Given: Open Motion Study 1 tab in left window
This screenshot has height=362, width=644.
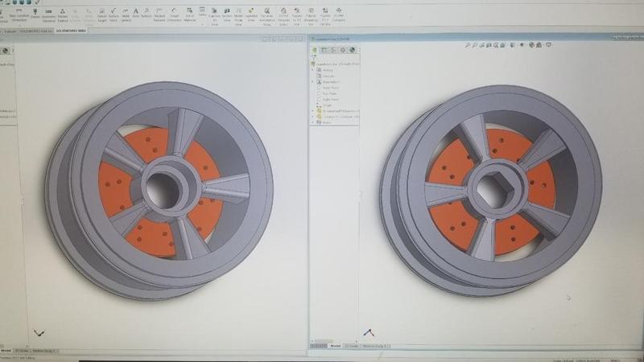Looking at the screenshot, I should tap(43, 351).
